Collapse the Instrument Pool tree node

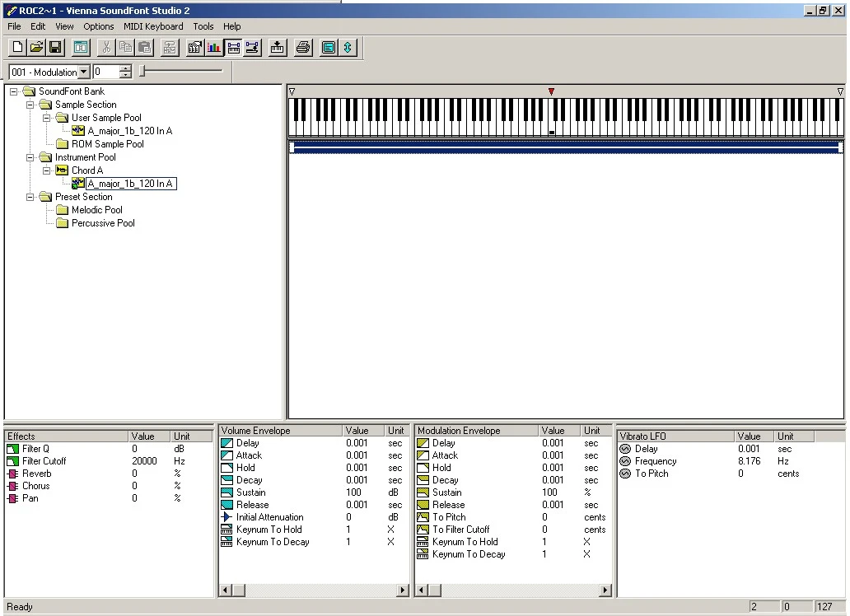coord(30,157)
